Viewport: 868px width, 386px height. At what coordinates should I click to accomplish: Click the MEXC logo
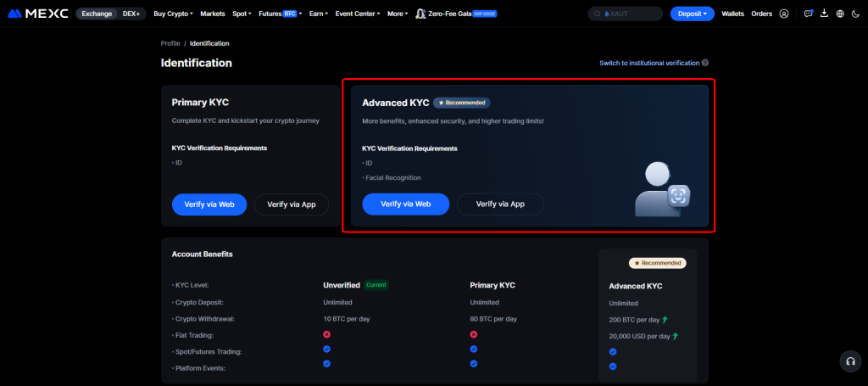pos(38,14)
